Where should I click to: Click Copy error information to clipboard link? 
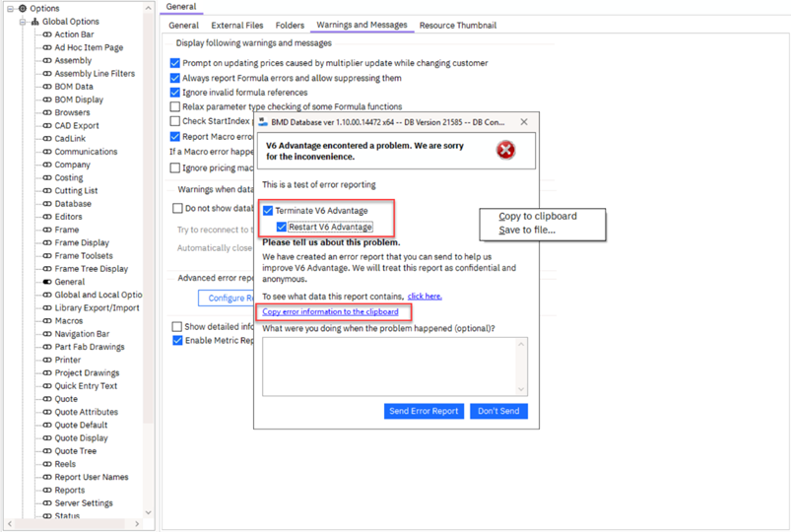coord(330,311)
